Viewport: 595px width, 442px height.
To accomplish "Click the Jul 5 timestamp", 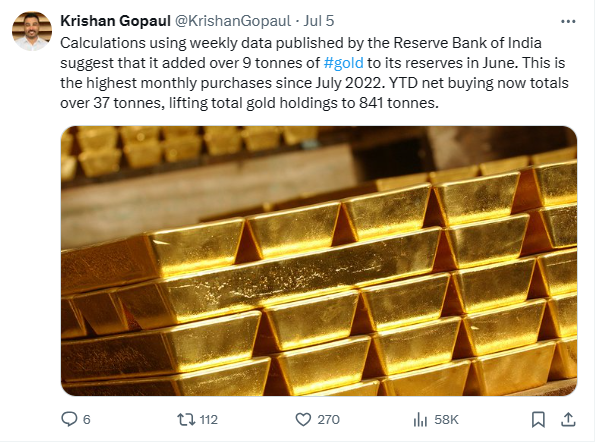I will click(x=319, y=21).
